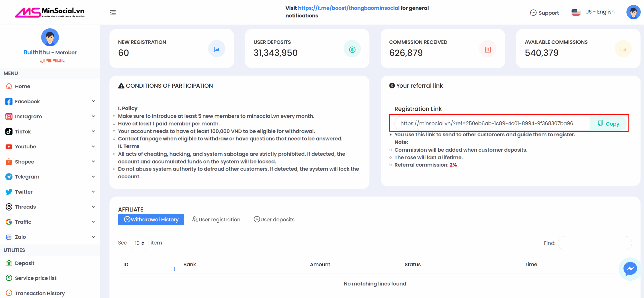Expand the Zalo menu chevron
Viewport: 644px width, 298px height.
(93, 237)
